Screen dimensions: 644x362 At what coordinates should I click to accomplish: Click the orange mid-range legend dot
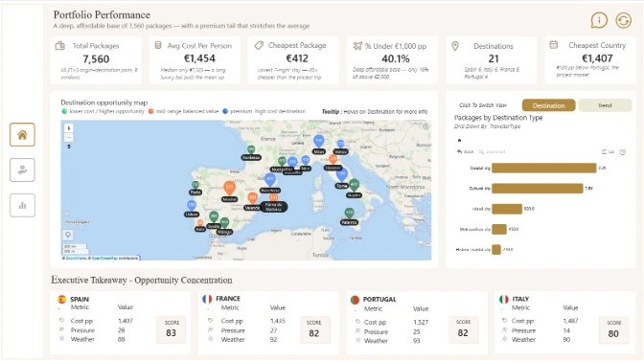coord(150,111)
